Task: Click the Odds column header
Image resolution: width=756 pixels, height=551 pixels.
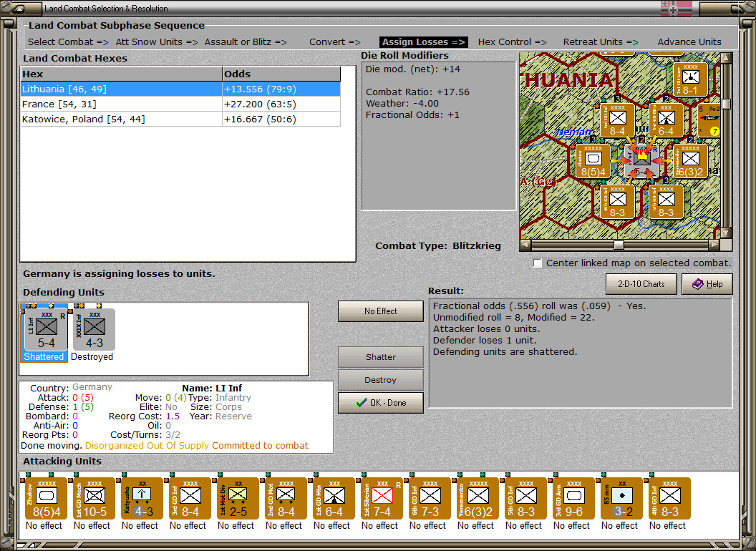Action: click(x=281, y=74)
